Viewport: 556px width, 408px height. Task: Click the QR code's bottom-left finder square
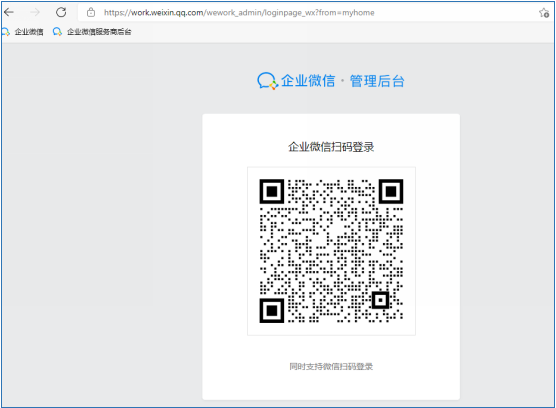pyautogui.click(x=272, y=311)
